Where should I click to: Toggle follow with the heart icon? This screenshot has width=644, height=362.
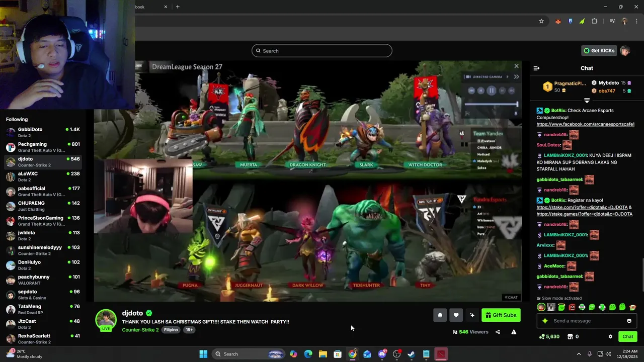click(x=456, y=315)
